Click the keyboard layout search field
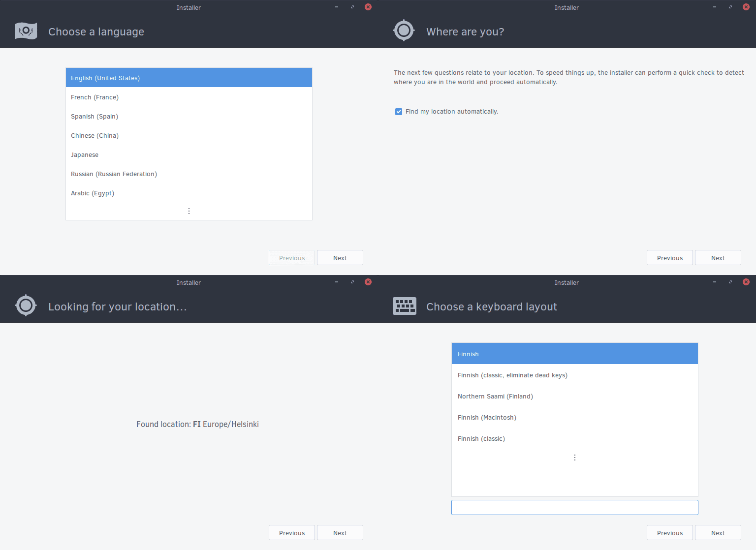The width and height of the screenshot is (756, 550). (x=574, y=507)
